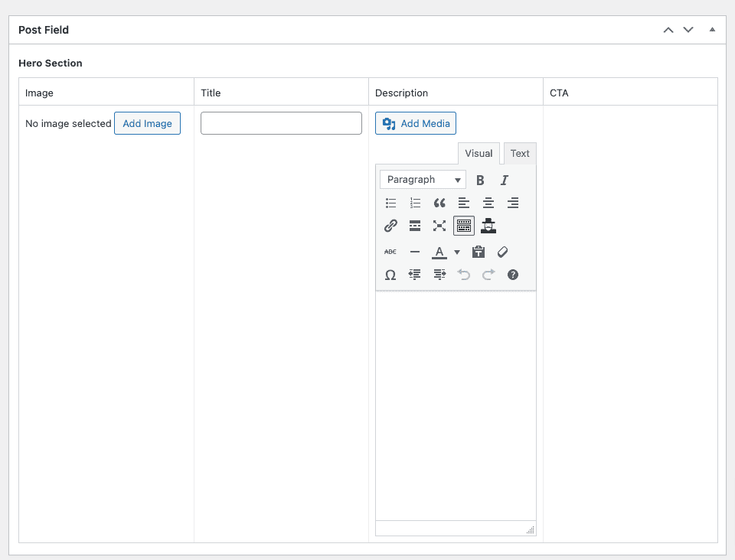Click the Add Image button
The image size is (735, 560).
click(147, 123)
